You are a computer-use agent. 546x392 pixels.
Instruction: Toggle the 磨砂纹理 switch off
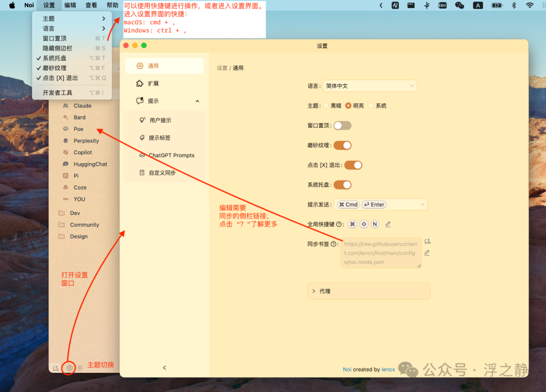coord(342,145)
